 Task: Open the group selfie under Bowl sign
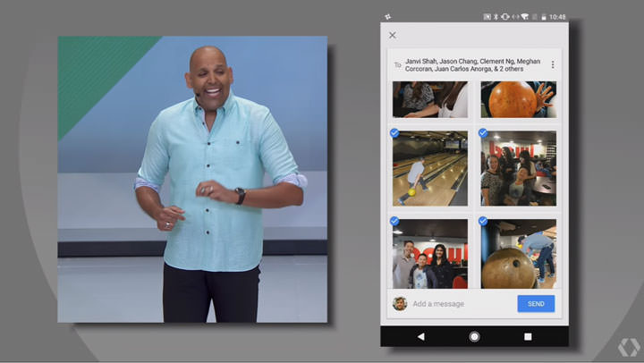tap(519, 168)
